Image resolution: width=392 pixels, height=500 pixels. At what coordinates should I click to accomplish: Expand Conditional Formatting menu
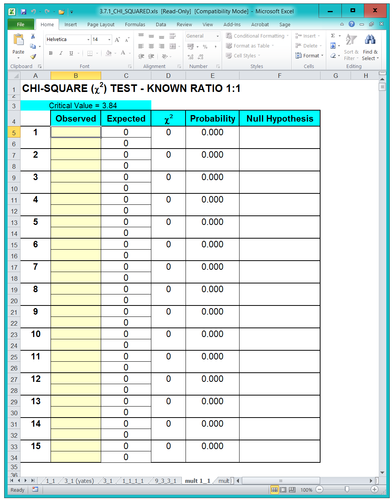(x=257, y=36)
